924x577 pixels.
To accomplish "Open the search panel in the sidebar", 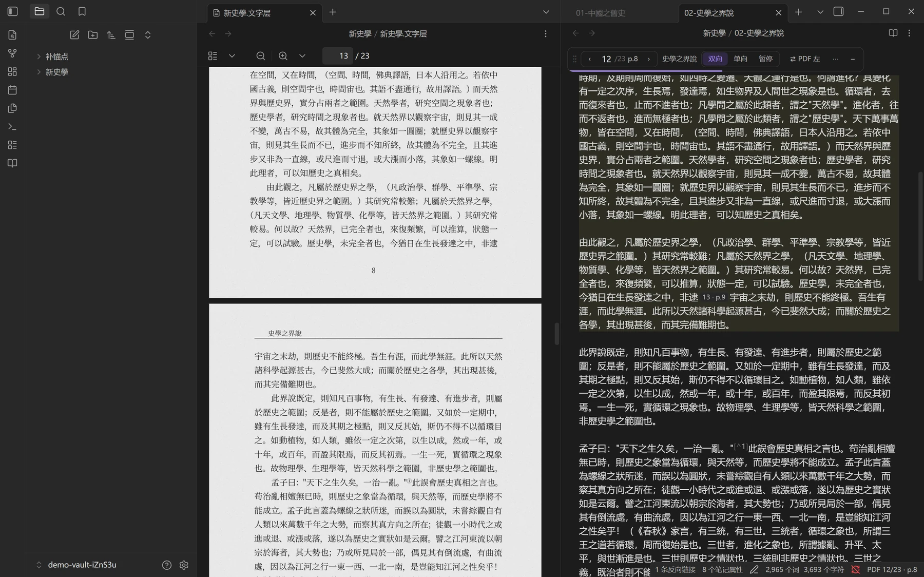I will point(61,11).
